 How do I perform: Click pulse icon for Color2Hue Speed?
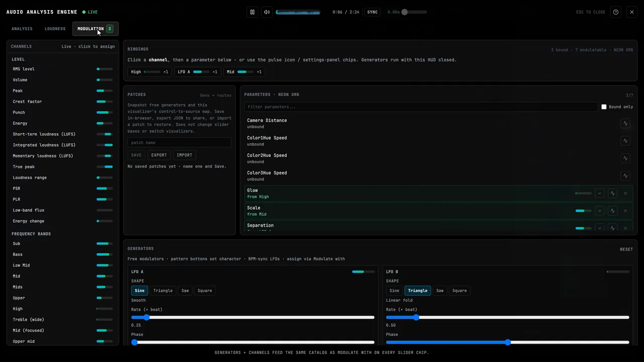click(x=625, y=158)
